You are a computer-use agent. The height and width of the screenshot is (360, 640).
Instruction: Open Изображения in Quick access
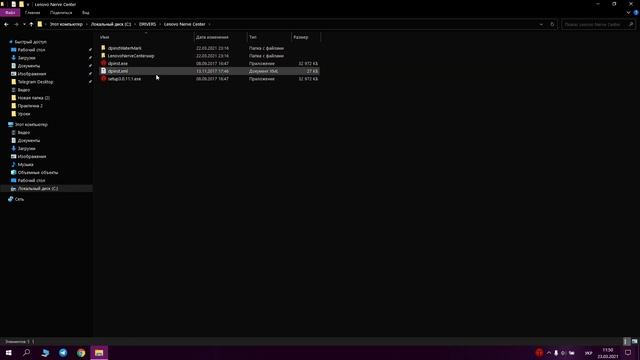tap(32, 74)
